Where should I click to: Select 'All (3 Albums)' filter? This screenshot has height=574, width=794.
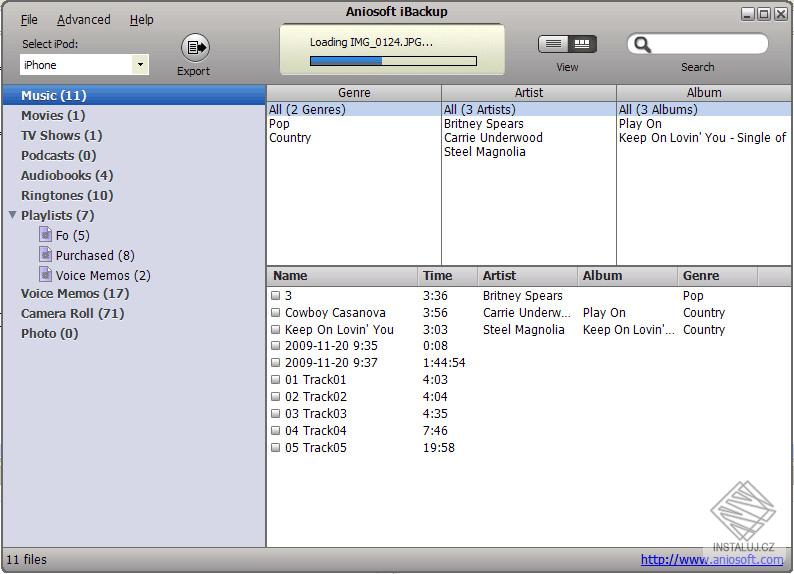(x=704, y=109)
